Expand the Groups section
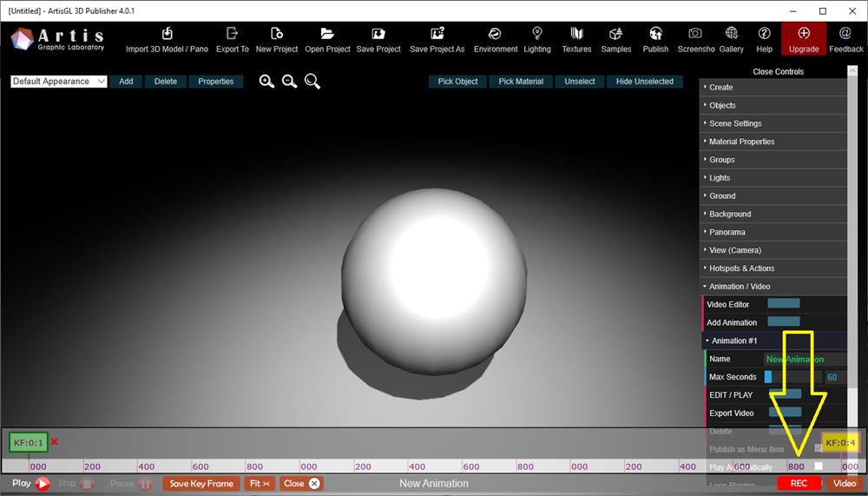The image size is (868, 496). (x=773, y=160)
